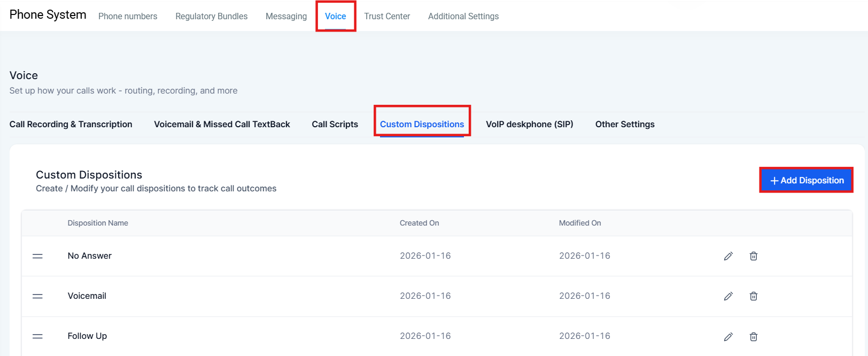Select the Voice tab
This screenshot has width=868, height=356.
[x=336, y=17]
